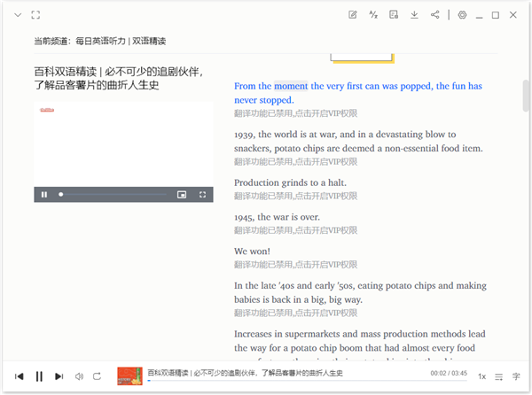The image size is (532, 395).
Task: Click the video progress bar
Action: (x=113, y=194)
